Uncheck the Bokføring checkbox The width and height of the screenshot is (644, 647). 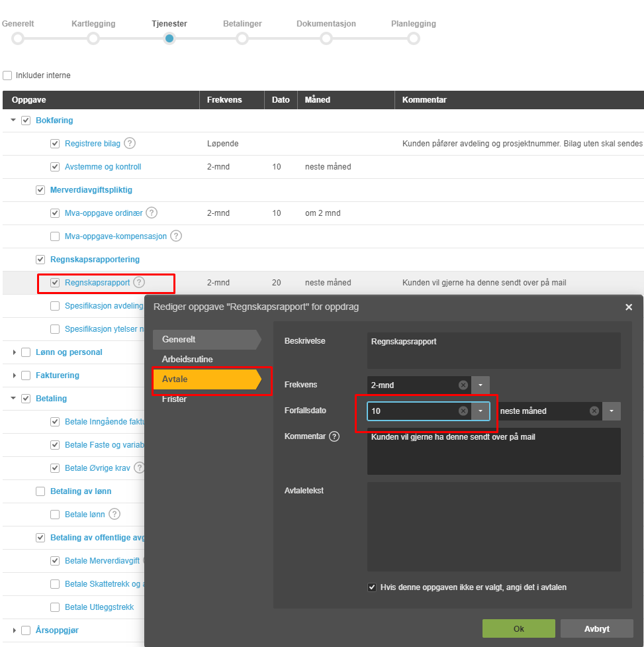[x=26, y=121]
